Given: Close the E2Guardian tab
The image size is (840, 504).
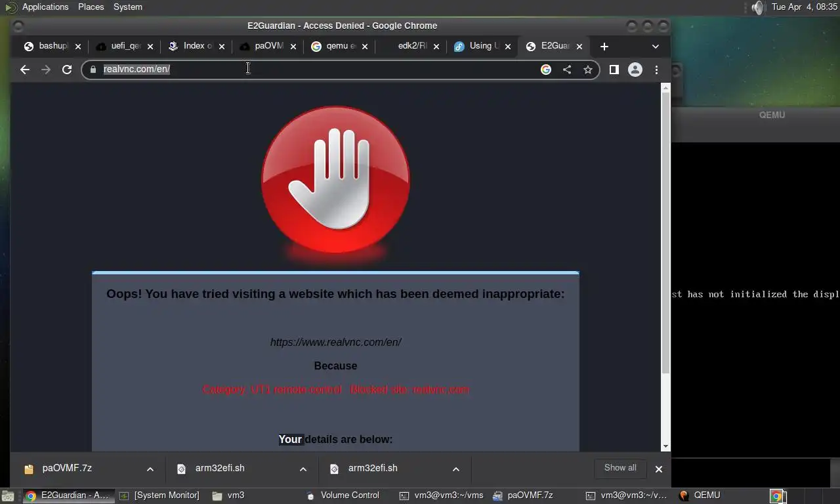Looking at the screenshot, I should 579,47.
